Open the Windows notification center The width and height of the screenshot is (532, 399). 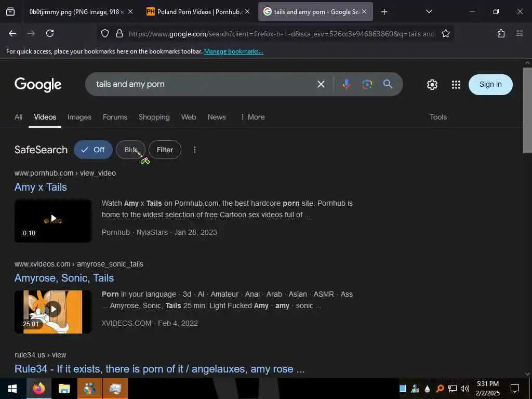pos(515,389)
